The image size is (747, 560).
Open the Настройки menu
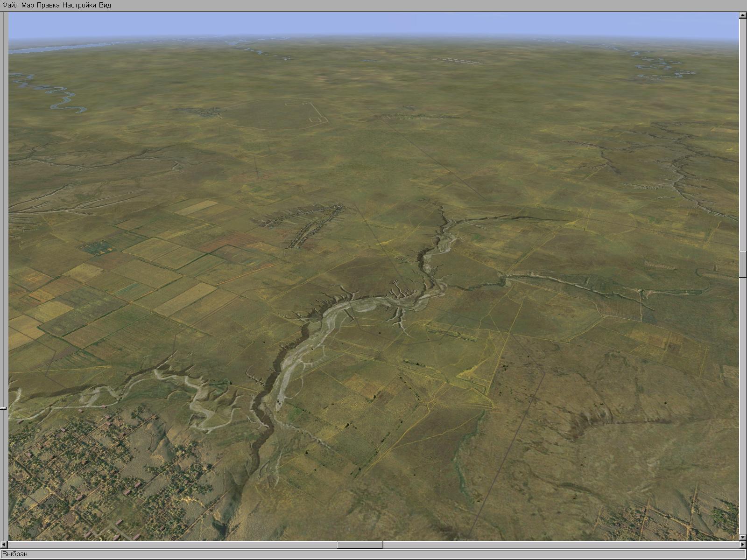click(80, 5)
